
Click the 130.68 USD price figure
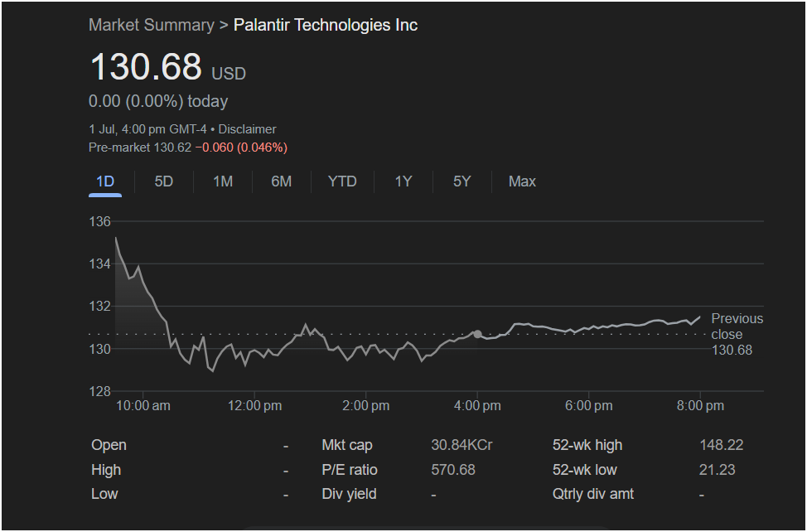168,67
